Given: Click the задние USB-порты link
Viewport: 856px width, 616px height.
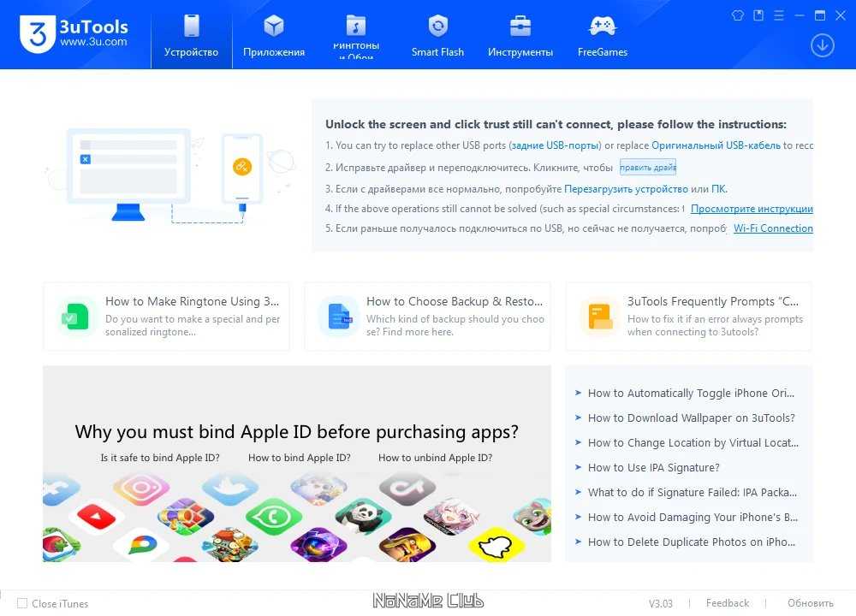Looking at the screenshot, I should [x=556, y=145].
